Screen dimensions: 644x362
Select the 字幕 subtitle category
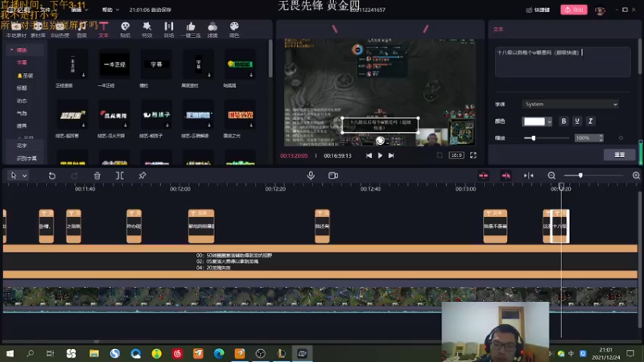(x=22, y=63)
